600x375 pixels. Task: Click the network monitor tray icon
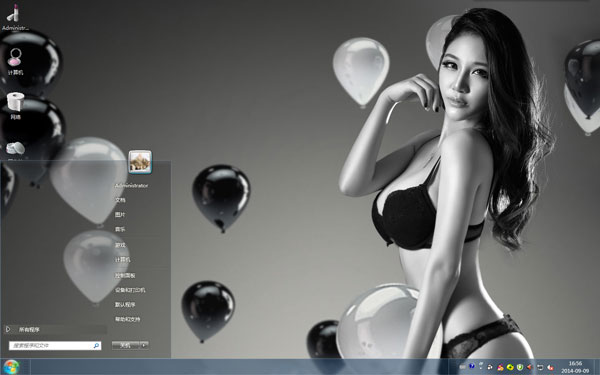tap(540, 367)
